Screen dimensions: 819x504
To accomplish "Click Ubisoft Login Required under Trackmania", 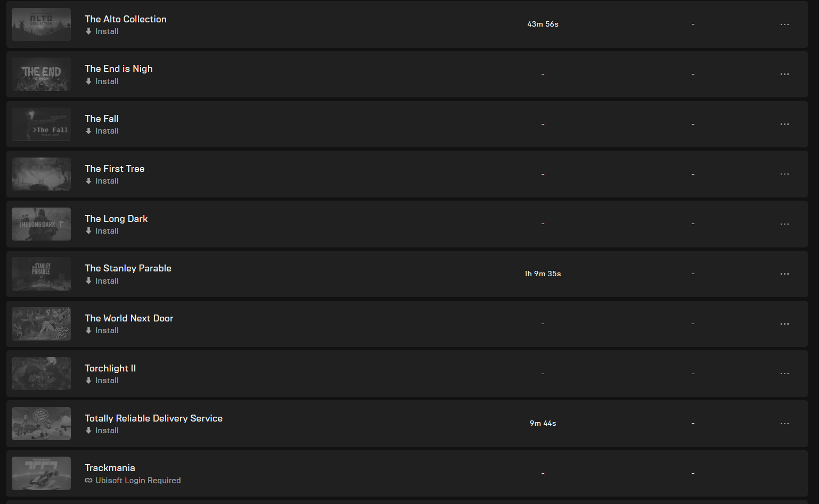I will pos(133,481).
